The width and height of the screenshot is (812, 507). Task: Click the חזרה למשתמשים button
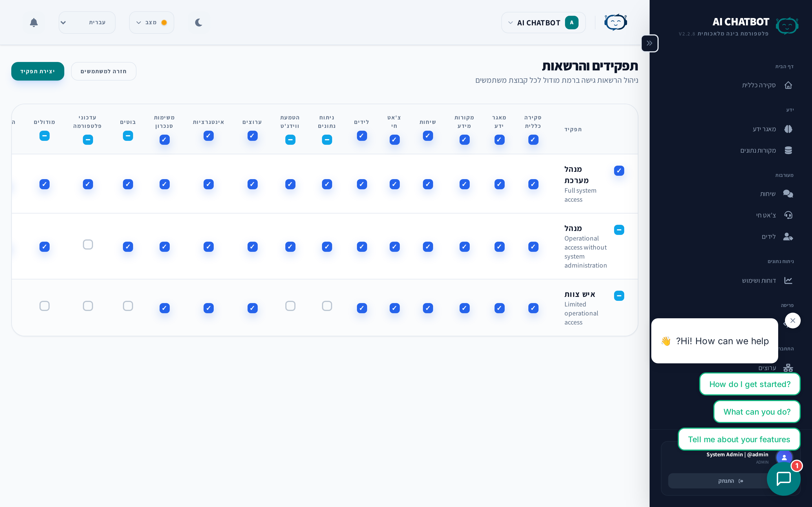[103, 71]
